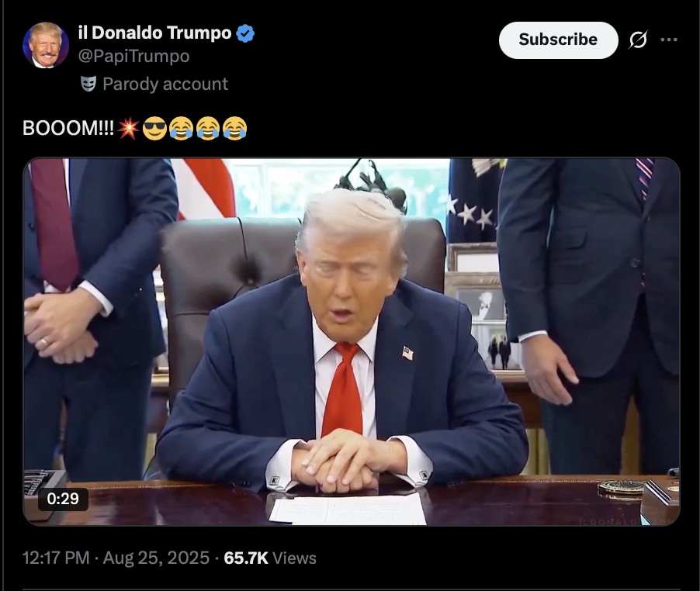Screen dimensions: 700x591
Task: Open the 12:17 PM post timestamp
Action: click(56, 558)
